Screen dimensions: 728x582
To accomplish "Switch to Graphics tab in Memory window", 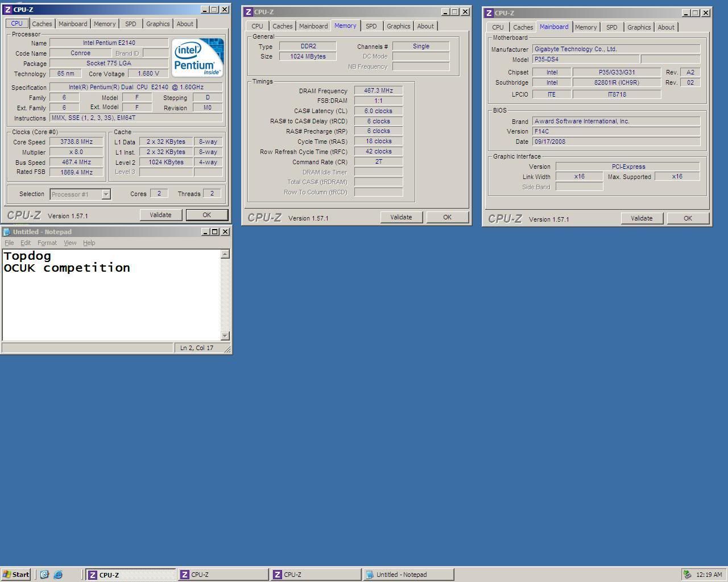I will pos(398,26).
